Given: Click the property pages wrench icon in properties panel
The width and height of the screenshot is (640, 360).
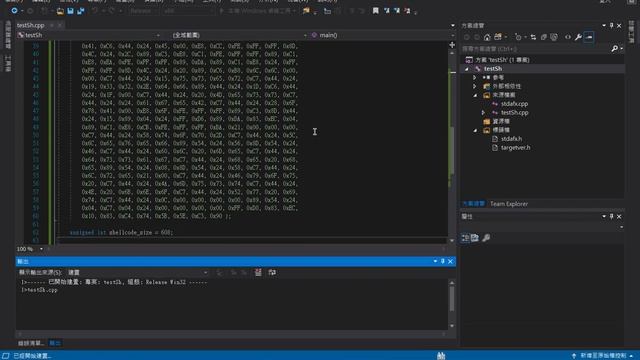Looking at the screenshot, I should coord(486,238).
